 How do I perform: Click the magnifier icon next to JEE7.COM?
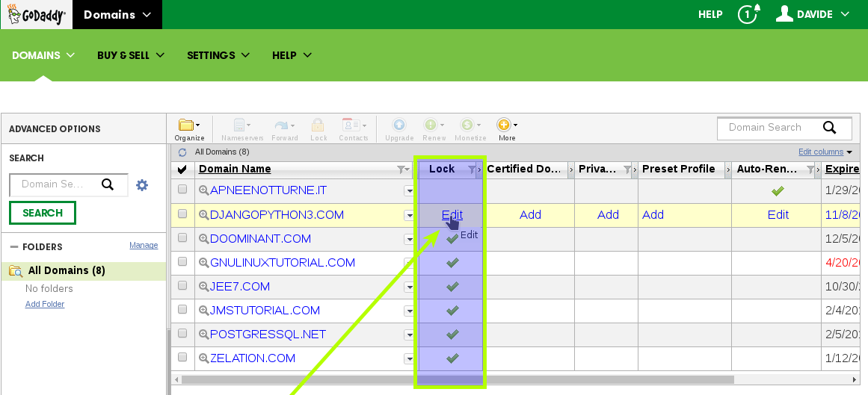pyautogui.click(x=203, y=287)
